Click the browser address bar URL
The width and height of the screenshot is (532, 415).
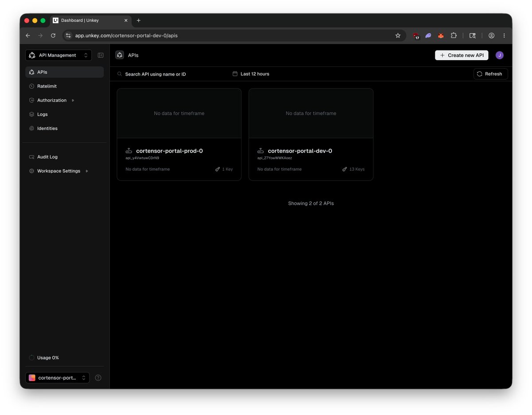(126, 35)
